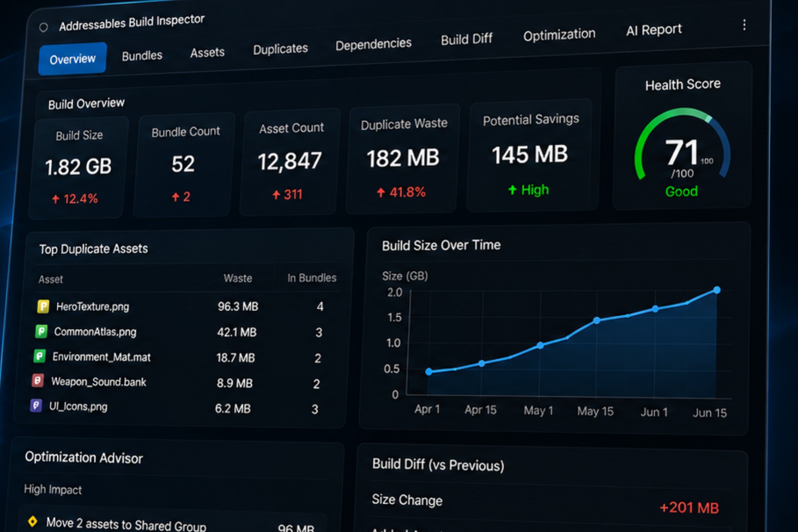Open the three-dot overflow menu
This screenshot has height=532, width=798.
click(744, 25)
